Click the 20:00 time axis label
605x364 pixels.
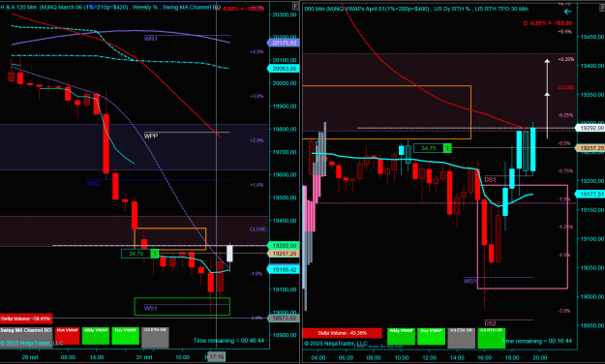(540, 358)
